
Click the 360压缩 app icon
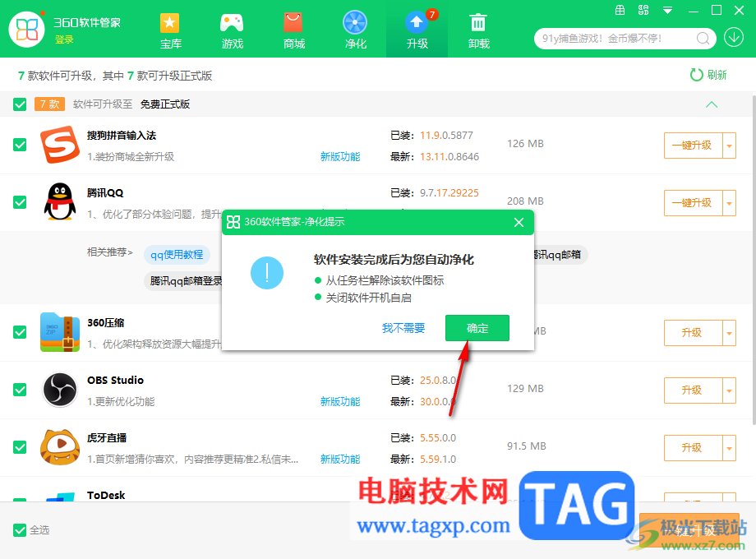60,332
